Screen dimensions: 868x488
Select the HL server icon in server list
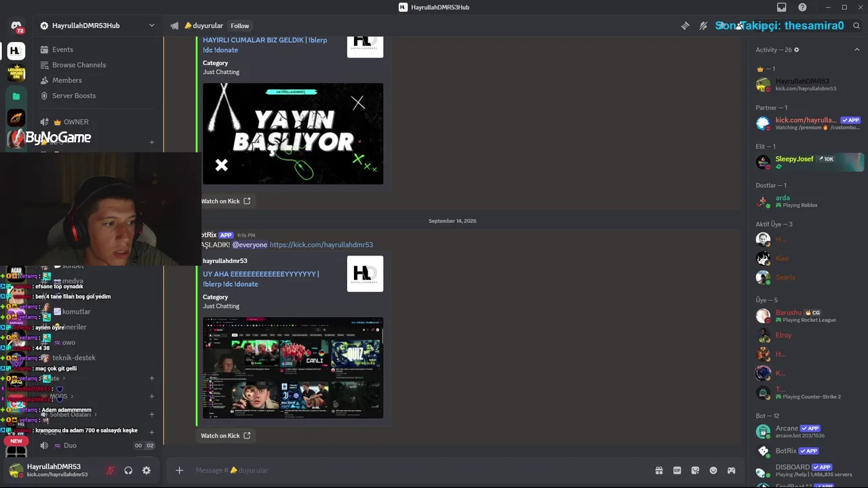point(16,51)
